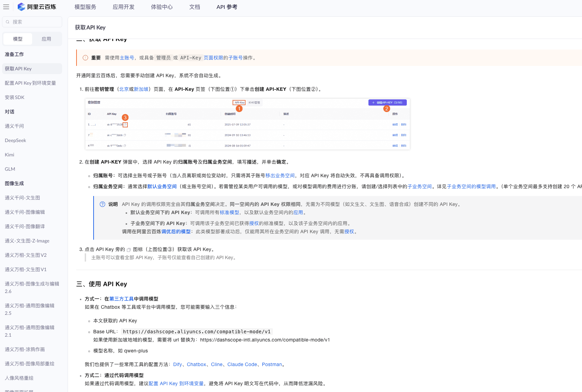
Task: Click the search magnifier icon
Action: [x=8, y=22]
